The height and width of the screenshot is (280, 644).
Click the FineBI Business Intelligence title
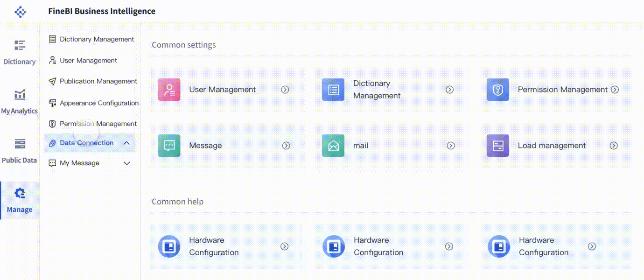pos(102,11)
